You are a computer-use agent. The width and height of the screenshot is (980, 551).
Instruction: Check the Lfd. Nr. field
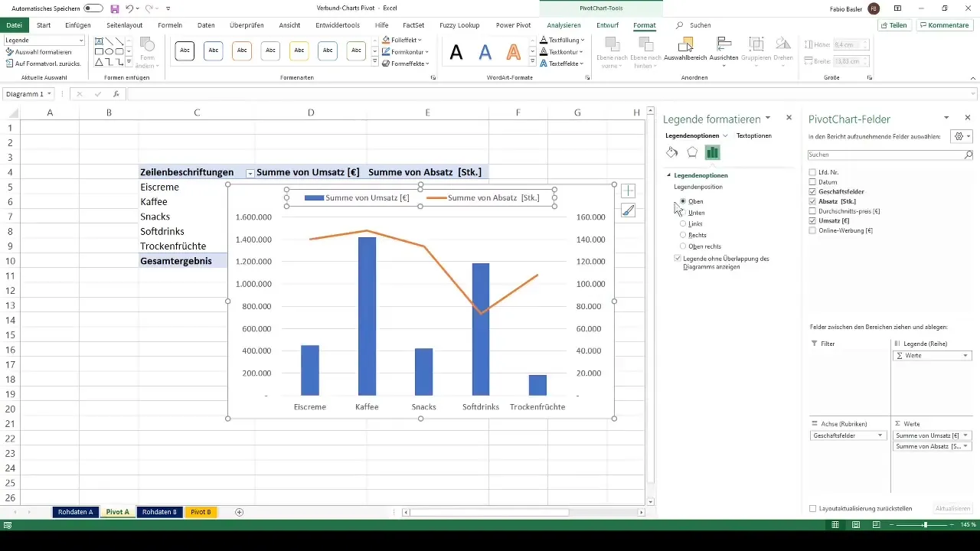tap(812, 172)
